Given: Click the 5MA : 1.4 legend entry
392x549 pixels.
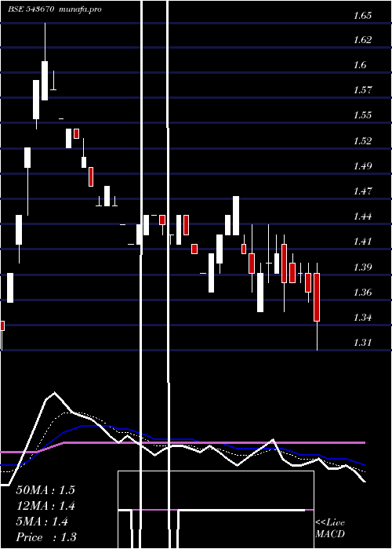Looking at the screenshot, I should [42, 522].
